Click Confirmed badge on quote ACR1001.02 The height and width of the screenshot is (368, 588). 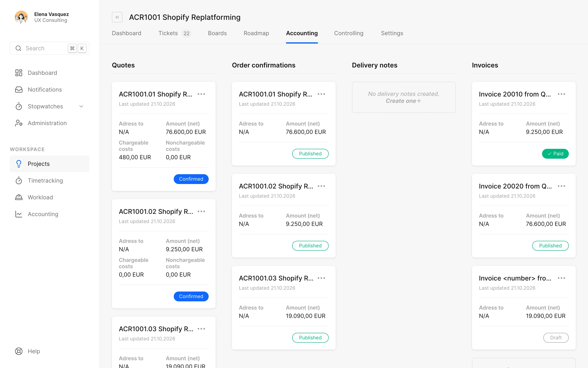click(x=191, y=296)
